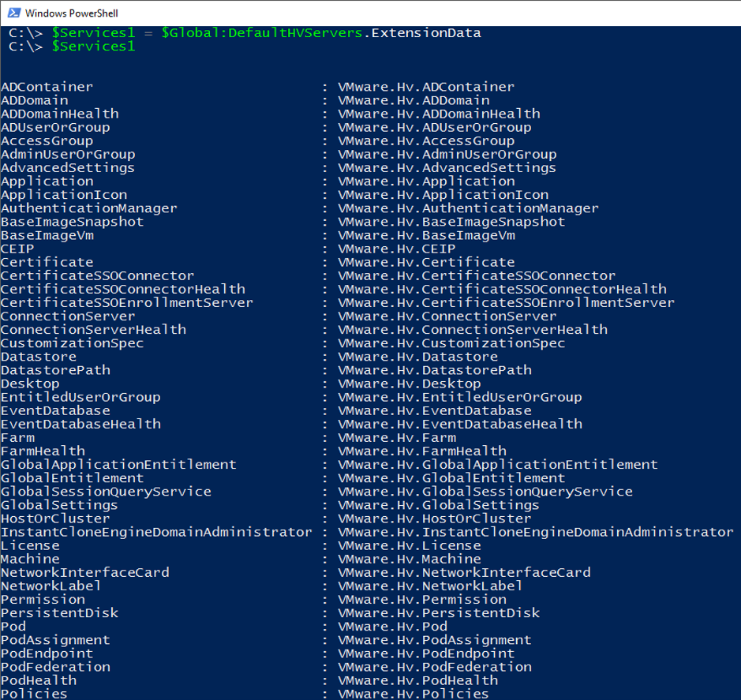Image resolution: width=741 pixels, height=700 pixels.
Task: Click the 'GlobalSessionQueryService' property name
Action: point(107,492)
